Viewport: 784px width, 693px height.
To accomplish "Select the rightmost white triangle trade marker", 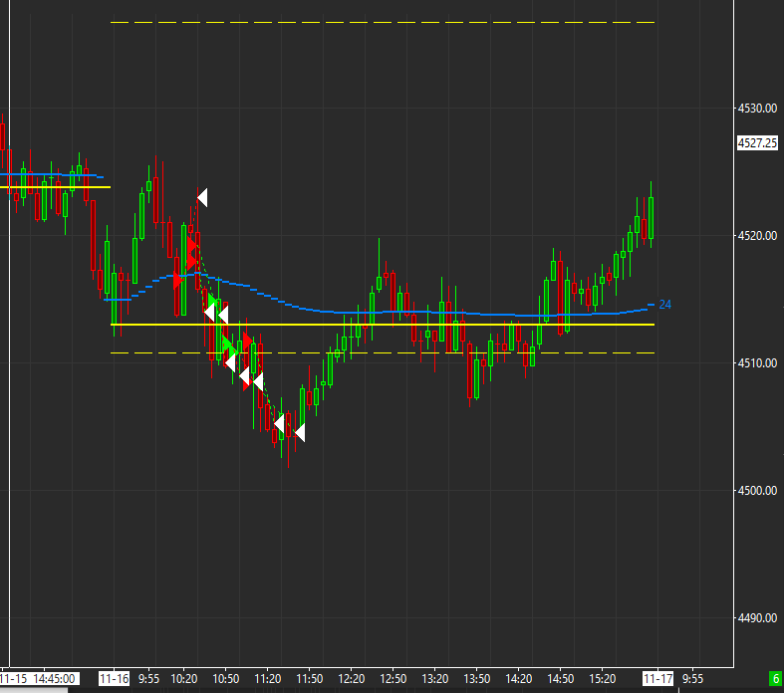I will pos(300,433).
